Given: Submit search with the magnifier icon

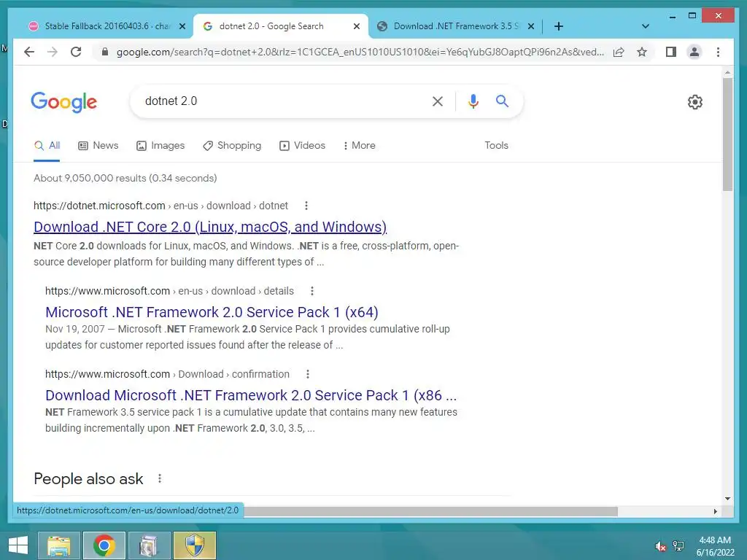Looking at the screenshot, I should (502, 101).
